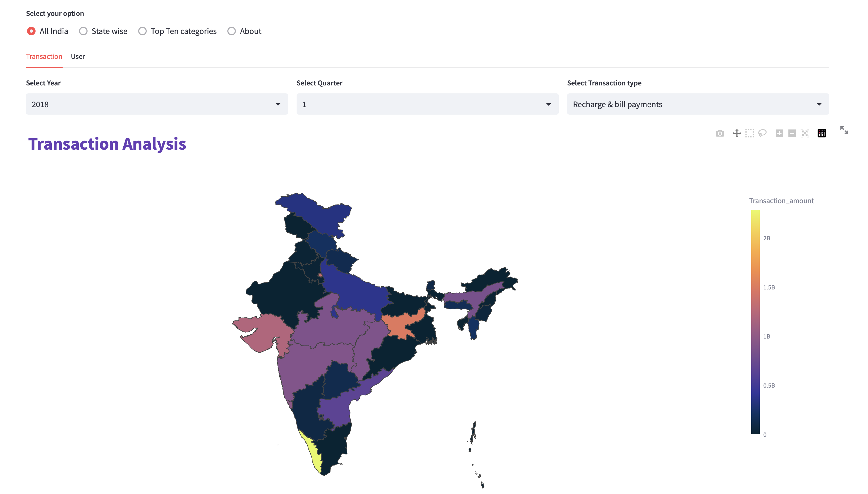The height and width of the screenshot is (494, 868).
Task: Open the Select Year dropdown
Action: tap(157, 104)
